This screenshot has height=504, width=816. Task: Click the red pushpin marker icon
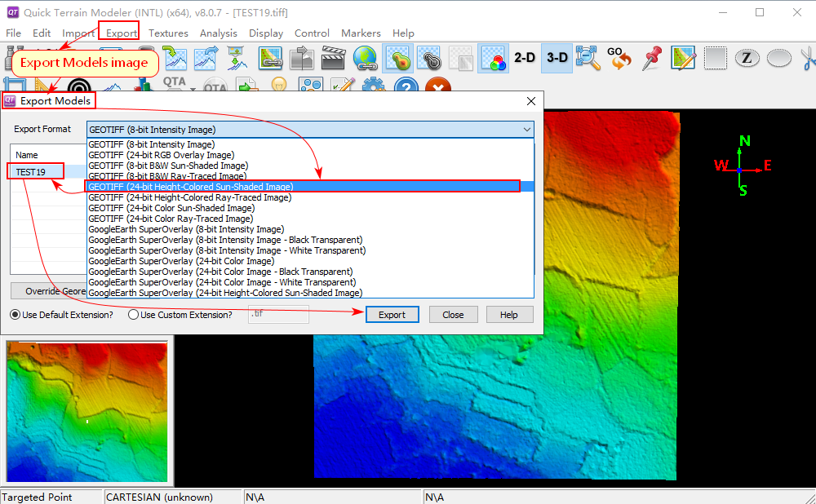tap(651, 58)
